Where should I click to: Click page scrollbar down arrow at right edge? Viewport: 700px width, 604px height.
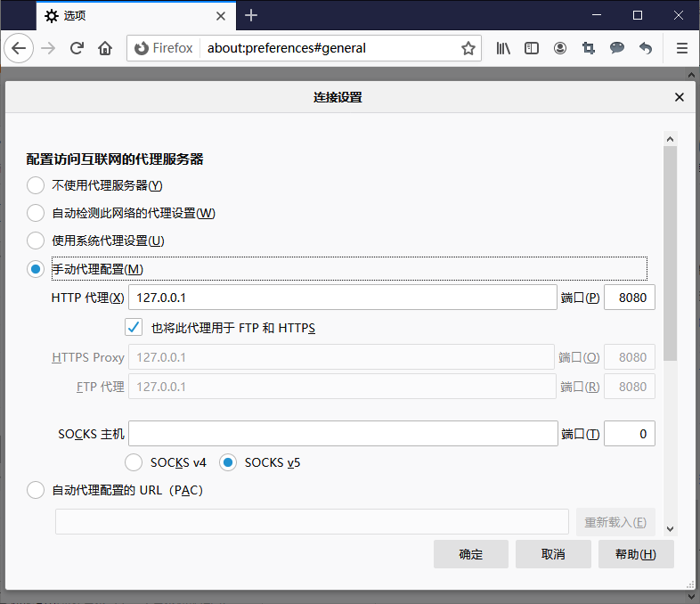click(691, 596)
